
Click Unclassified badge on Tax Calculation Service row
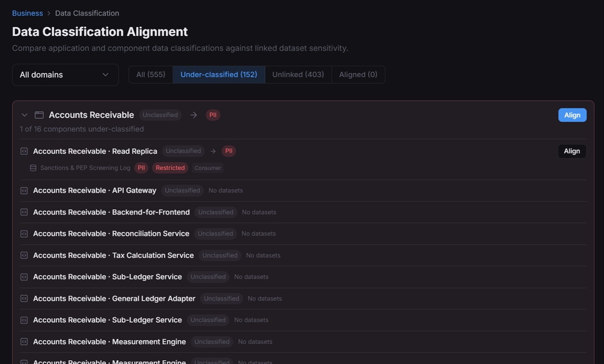coord(220,255)
